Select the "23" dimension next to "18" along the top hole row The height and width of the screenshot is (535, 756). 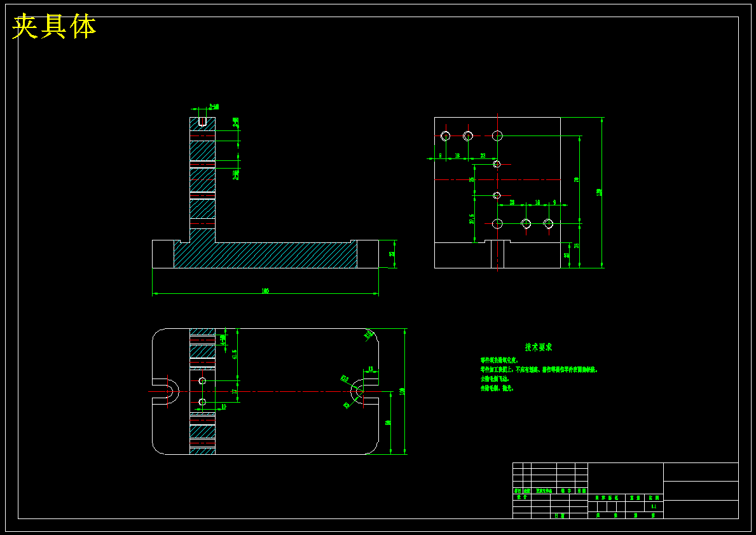[x=483, y=156]
